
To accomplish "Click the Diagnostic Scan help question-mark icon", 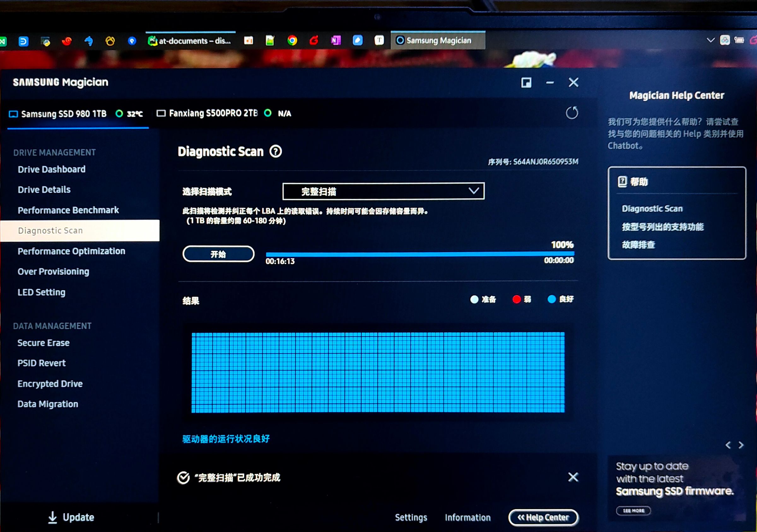I will [276, 152].
